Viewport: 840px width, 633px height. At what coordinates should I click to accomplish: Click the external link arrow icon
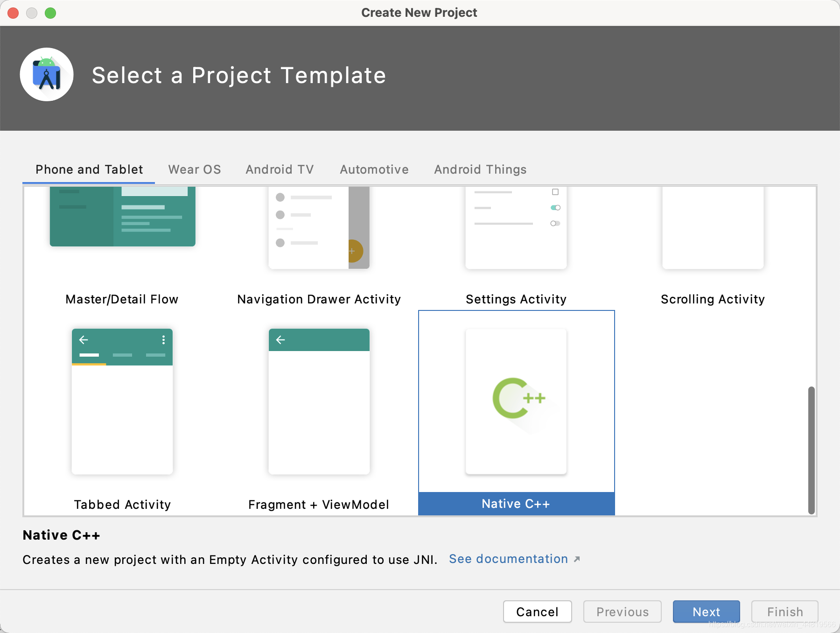(577, 559)
